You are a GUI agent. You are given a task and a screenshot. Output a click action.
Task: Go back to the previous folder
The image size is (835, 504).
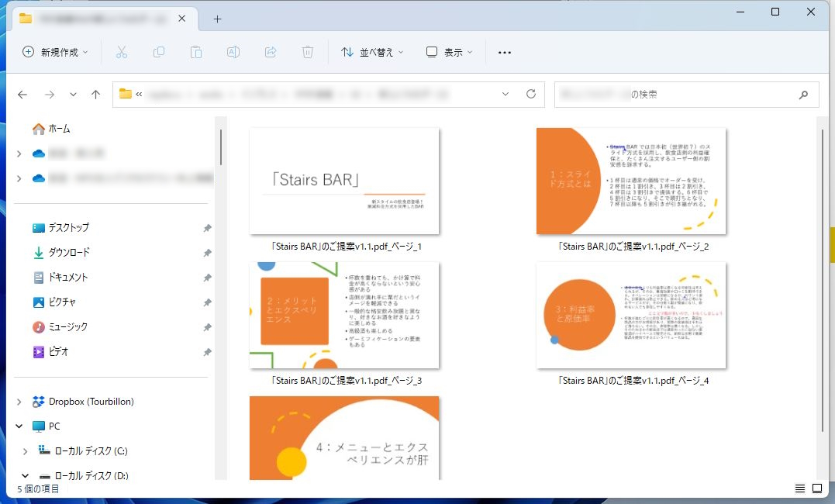click(22, 94)
